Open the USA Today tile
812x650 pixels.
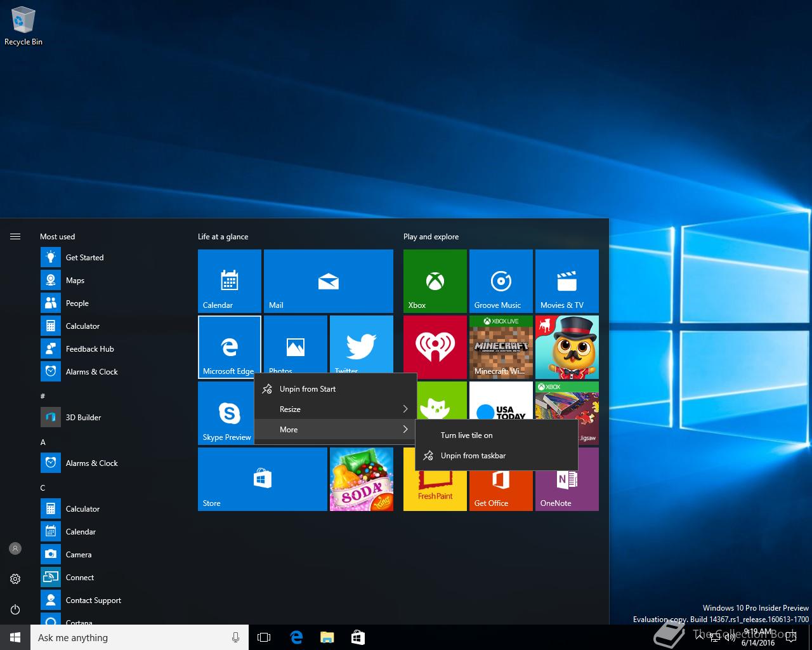coord(501,400)
